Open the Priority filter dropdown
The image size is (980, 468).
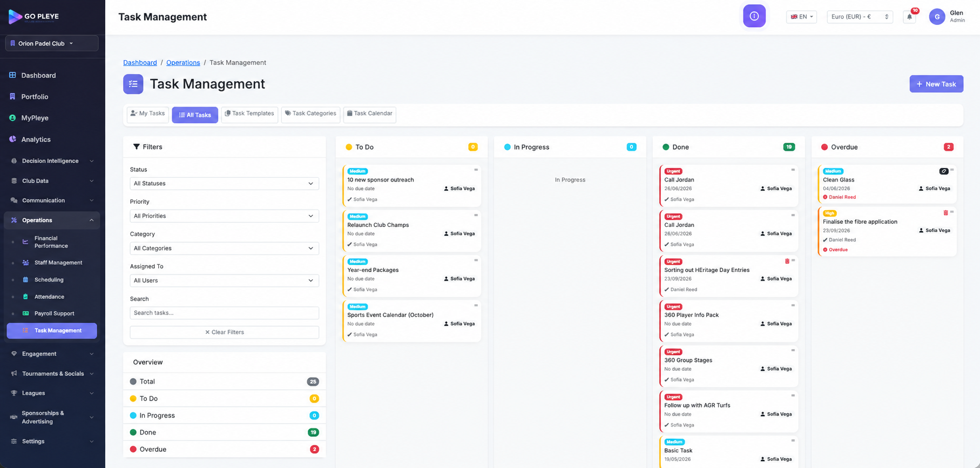[x=224, y=216]
